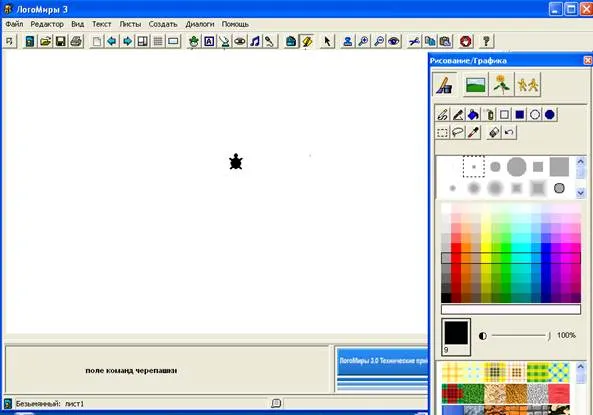Image resolution: width=593 pixels, height=415 pixels.
Task: Toggle the drawing/graphics pencil toolbar button
Action: 307,41
